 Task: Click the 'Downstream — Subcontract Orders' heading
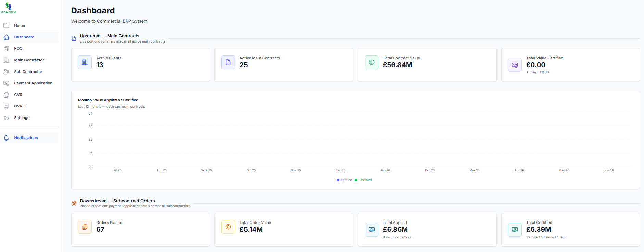[x=117, y=201]
